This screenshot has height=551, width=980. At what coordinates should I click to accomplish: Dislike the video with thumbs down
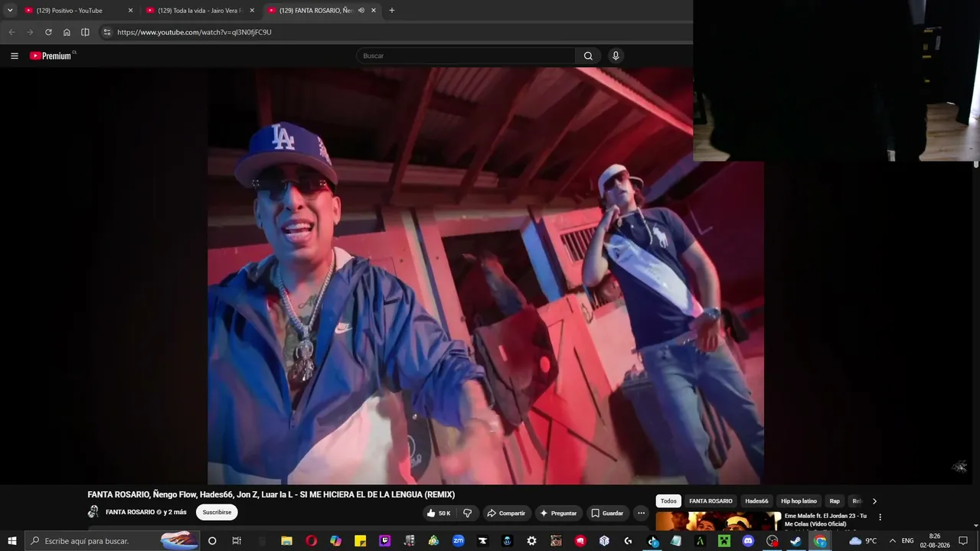pos(468,513)
